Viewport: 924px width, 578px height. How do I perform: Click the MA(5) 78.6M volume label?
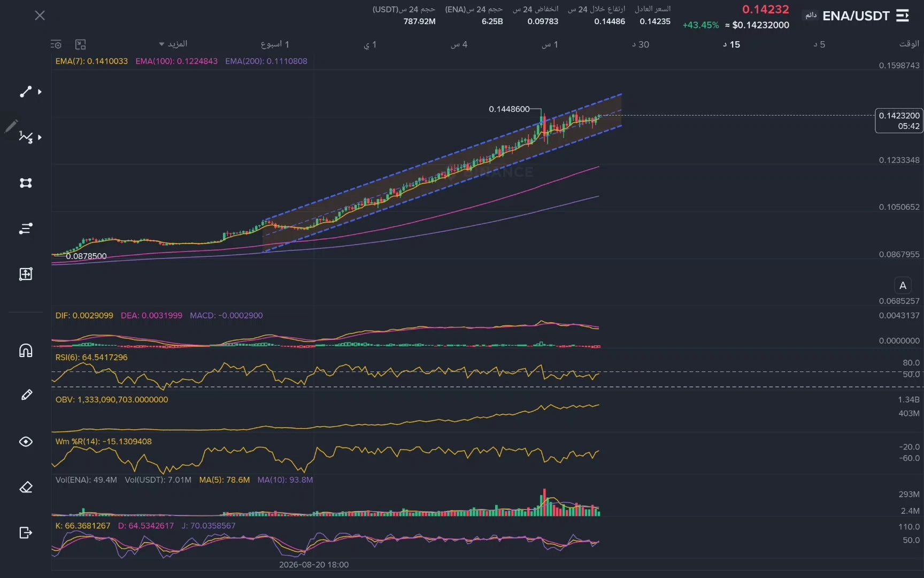pos(225,480)
